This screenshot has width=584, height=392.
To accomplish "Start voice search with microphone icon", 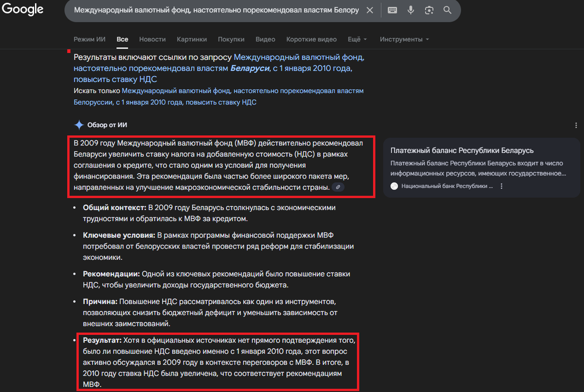I will tap(411, 10).
